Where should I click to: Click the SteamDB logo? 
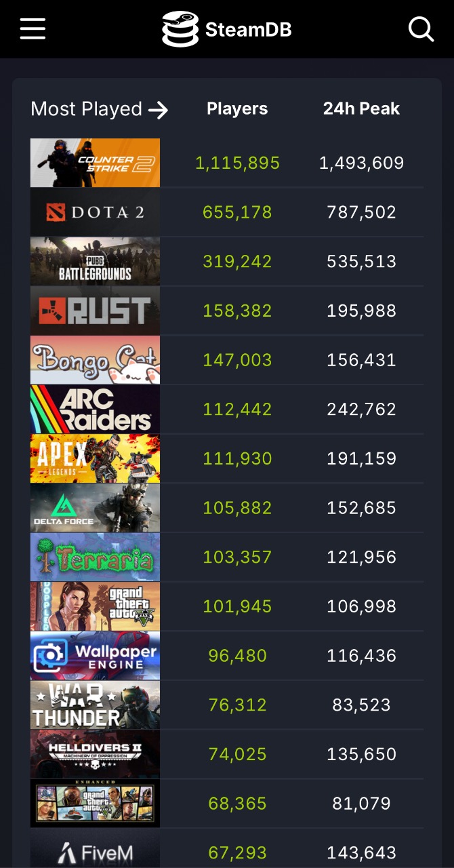[x=227, y=29]
